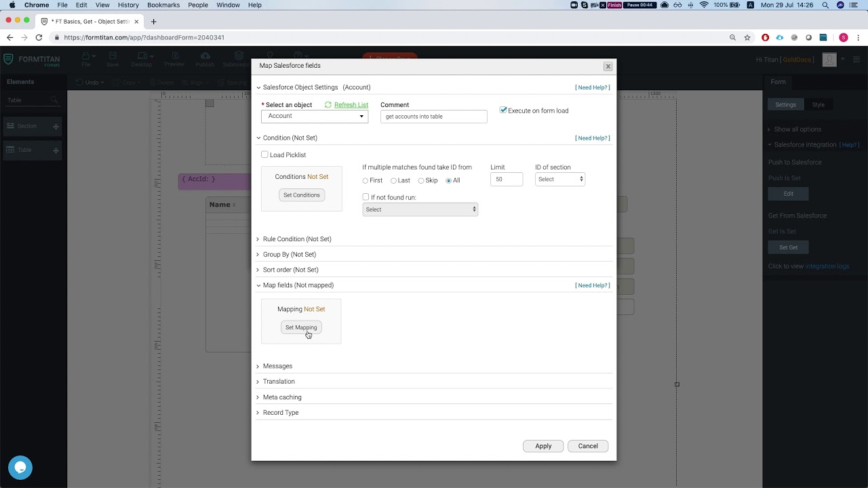Open the Select an object Account dropdown
The width and height of the screenshot is (868, 488).
point(315,116)
